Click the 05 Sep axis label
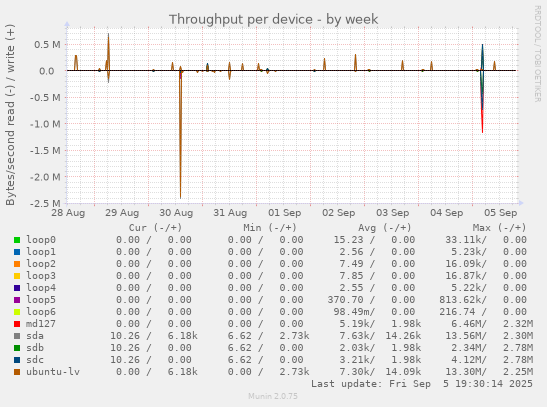This screenshot has width=547, height=407. pos(501,213)
